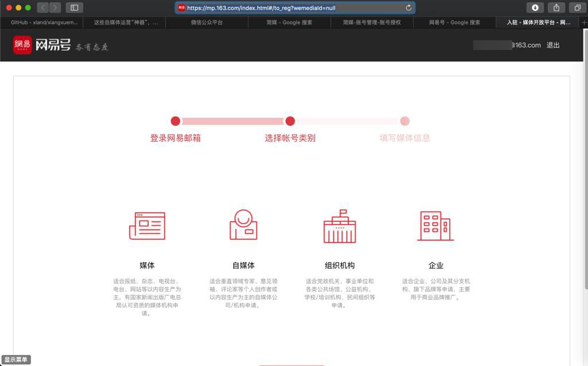Reload the page with refresh icon
Viewport: 588px width, 366px height.
[x=408, y=7]
